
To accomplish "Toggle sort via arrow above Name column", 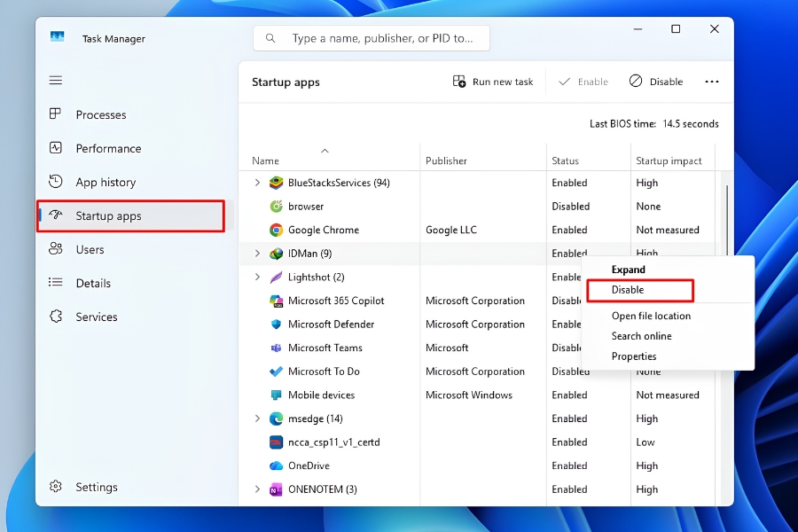I will click(x=325, y=151).
